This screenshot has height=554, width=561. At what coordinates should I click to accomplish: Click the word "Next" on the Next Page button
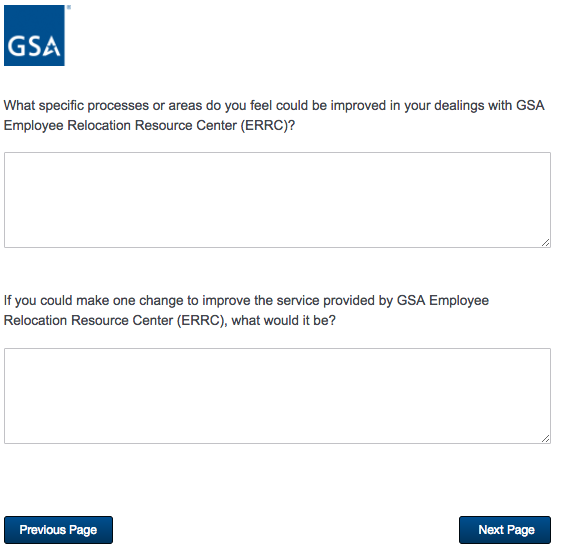[x=491, y=530]
